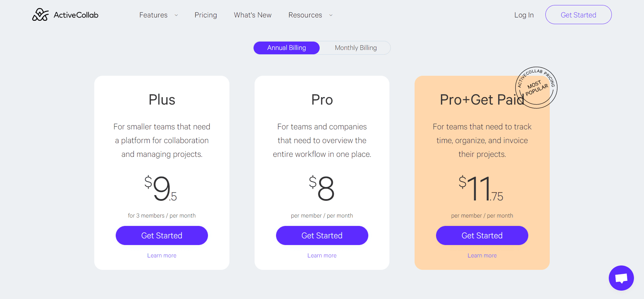
Task: Get started with Pro+Get Paid plan
Action: 482,235
